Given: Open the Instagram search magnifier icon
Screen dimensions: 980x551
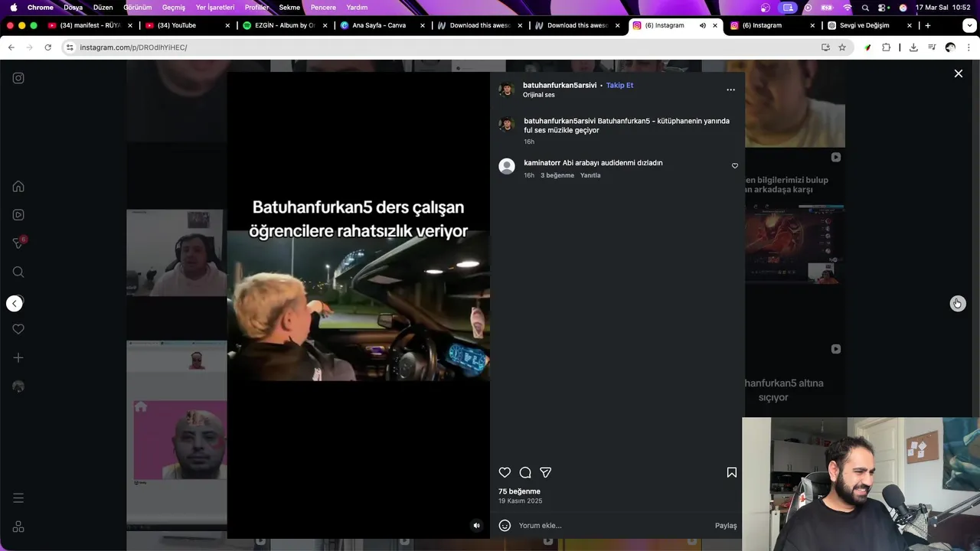Looking at the screenshot, I should (x=18, y=272).
